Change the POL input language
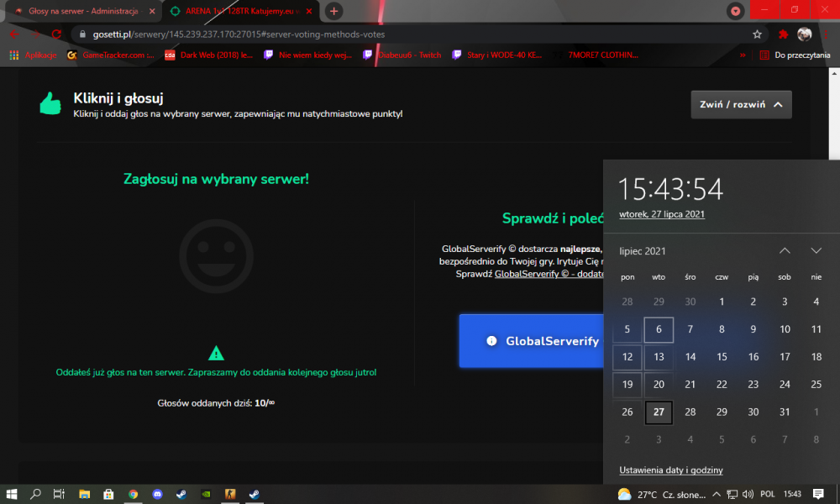This screenshot has width=840, height=504. (x=767, y=494)
